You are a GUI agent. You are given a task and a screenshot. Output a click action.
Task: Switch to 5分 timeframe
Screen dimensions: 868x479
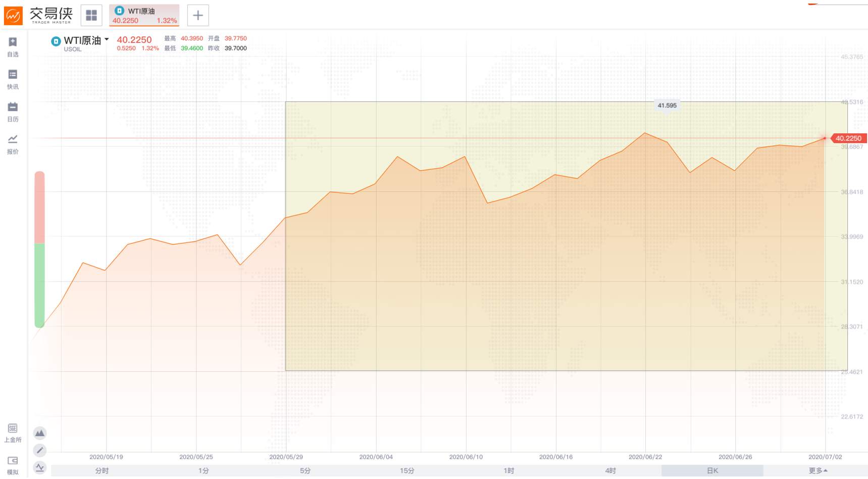[305, 470]
